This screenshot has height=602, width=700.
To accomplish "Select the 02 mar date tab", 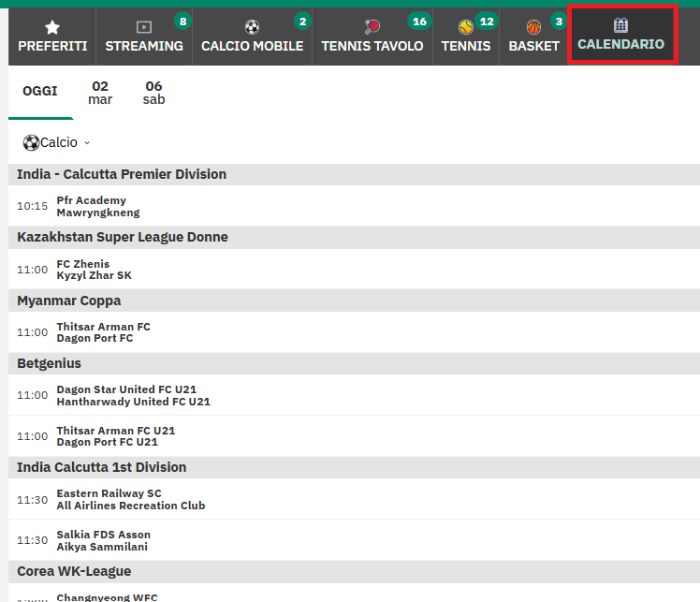I will click(100, 93).
